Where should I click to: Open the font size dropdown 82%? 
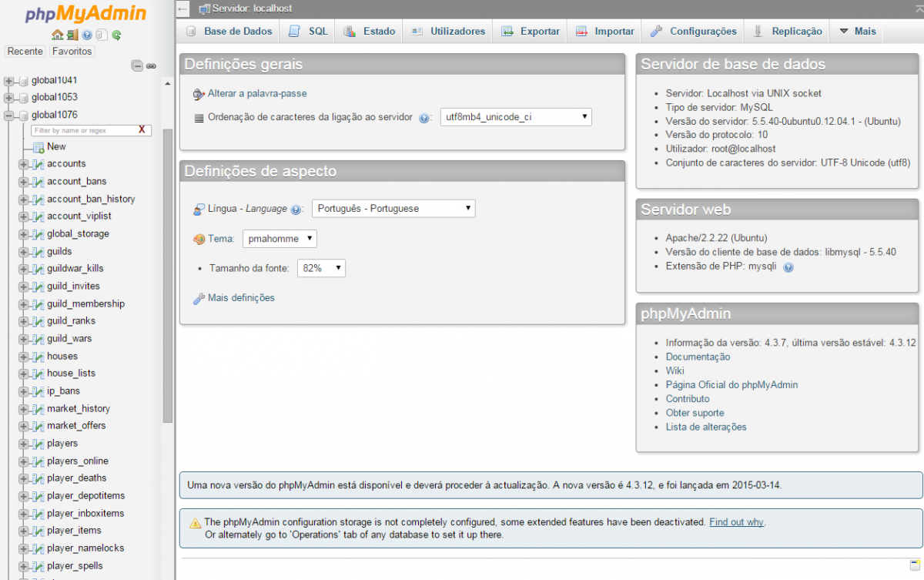[321, 268]
